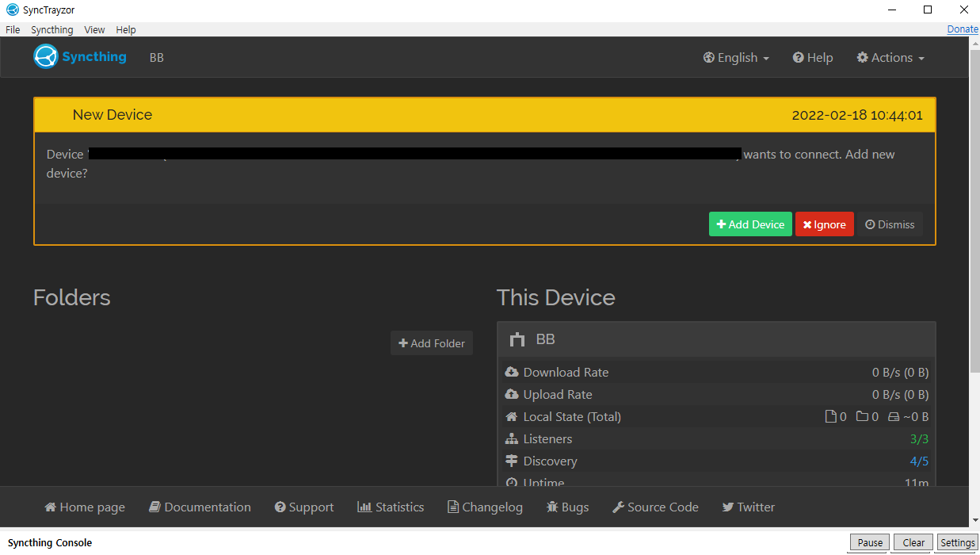Click the Discovery signpost icon
Image resolution: width=980 pixels, height=555 pixels.
click(512, 461)
